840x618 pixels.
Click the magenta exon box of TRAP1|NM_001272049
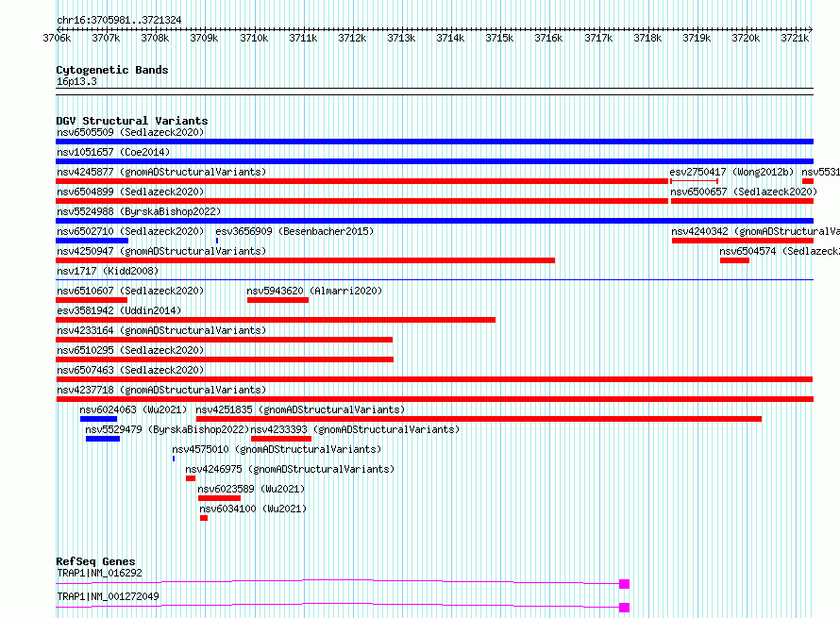624,608
